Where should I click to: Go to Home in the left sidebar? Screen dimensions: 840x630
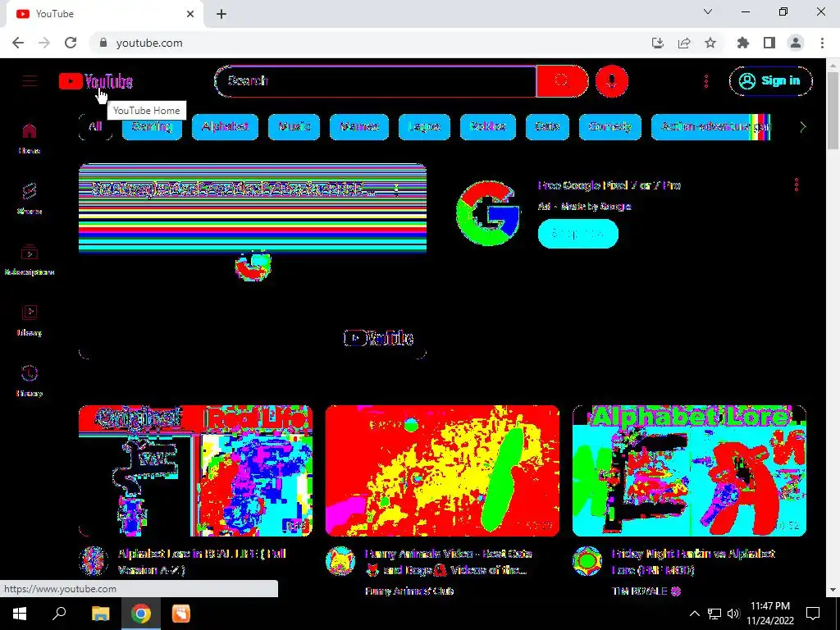point(30,138)
